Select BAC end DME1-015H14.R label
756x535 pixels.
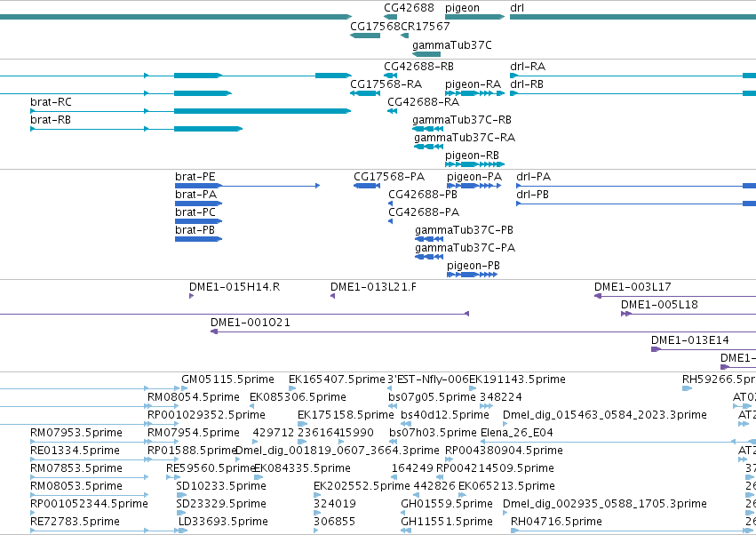coord(235,287)
